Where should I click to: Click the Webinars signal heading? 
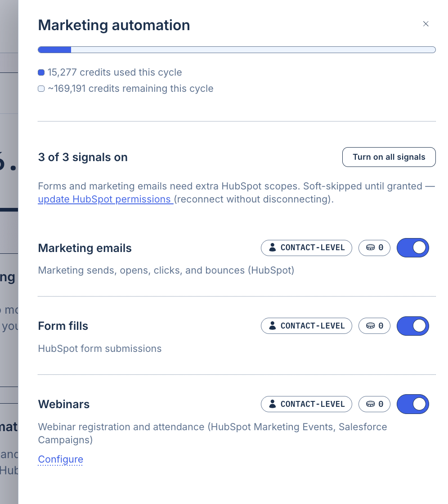pos(63,404)
